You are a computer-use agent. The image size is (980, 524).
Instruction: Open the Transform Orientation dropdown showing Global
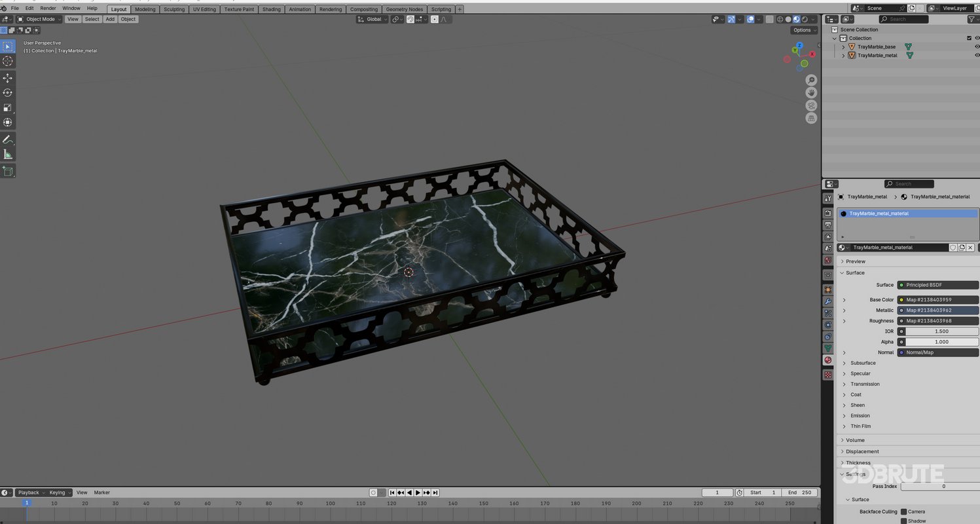point(372,19)
